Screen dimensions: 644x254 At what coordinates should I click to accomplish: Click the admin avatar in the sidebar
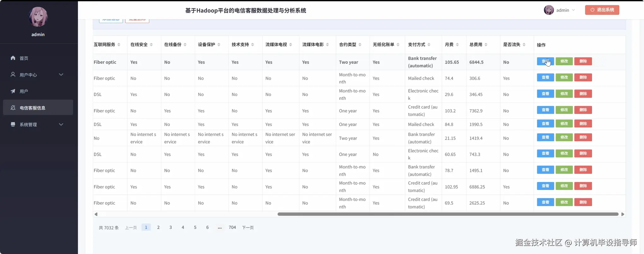38,16
